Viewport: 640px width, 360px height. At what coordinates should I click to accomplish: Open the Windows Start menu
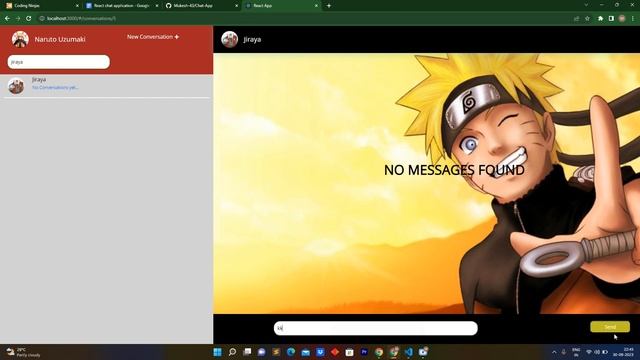click(218, 352)
